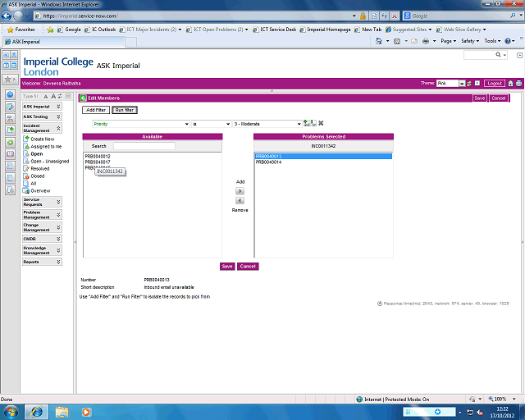Click the home icon in the welcome bar
The height and width of the screenshot is (420, 525).
tap(510, 83)
